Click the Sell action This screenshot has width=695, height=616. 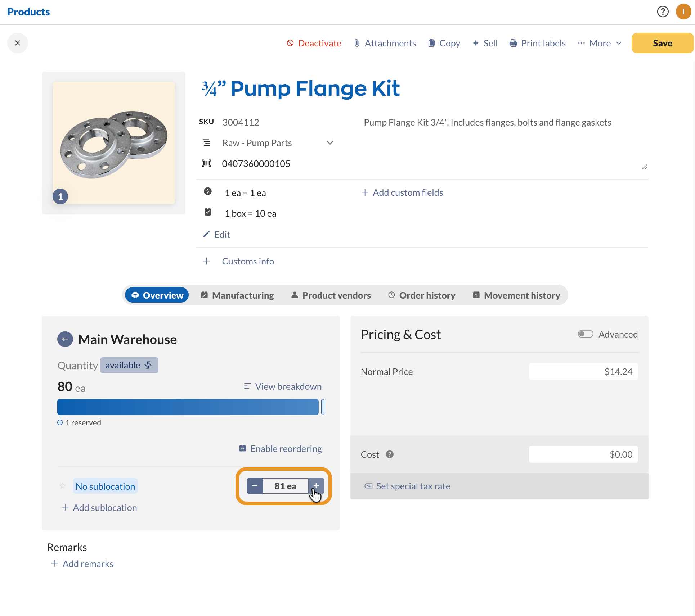(485, 43)
